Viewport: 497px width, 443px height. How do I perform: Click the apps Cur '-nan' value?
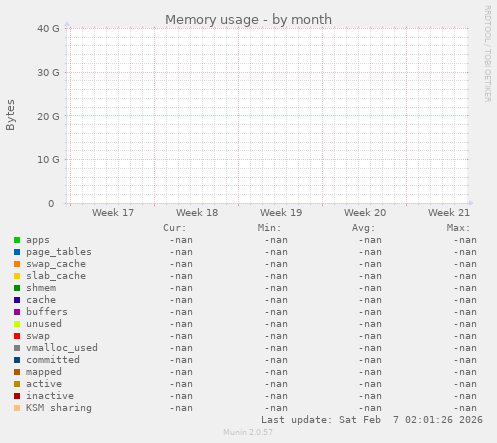tap(181, 240)
